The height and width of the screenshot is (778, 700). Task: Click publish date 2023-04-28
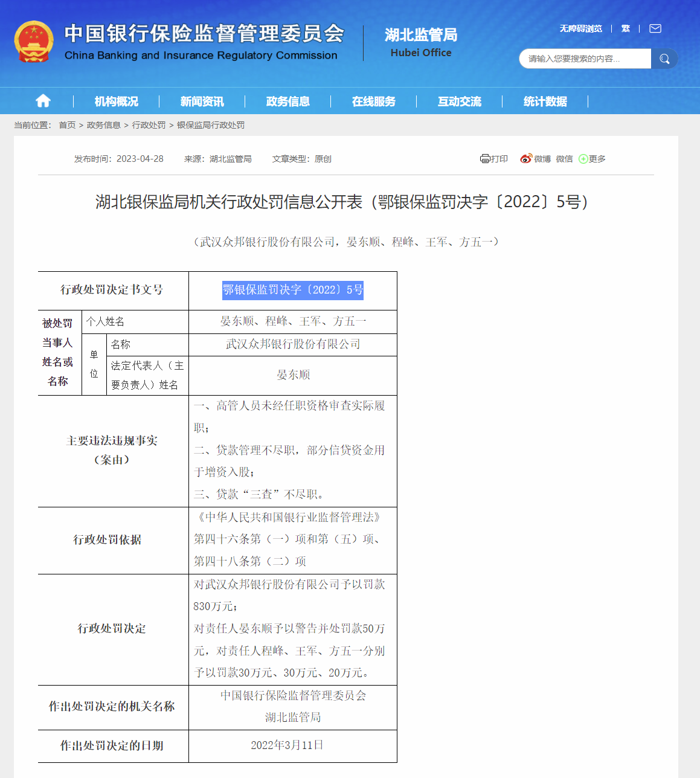point(140,159)
